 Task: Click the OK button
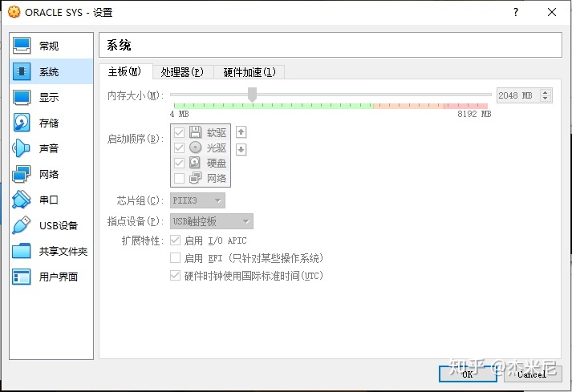468,374
